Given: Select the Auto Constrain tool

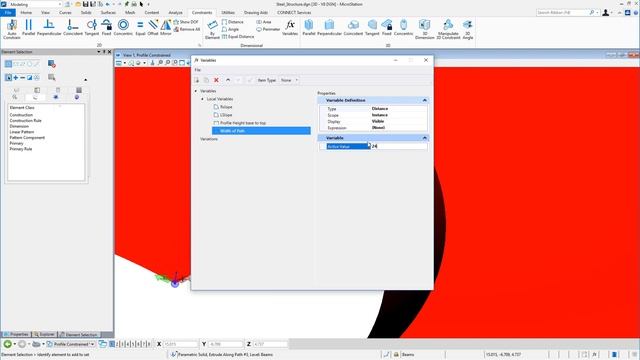Looking at the screenshot, I should [x=11, y=29].
